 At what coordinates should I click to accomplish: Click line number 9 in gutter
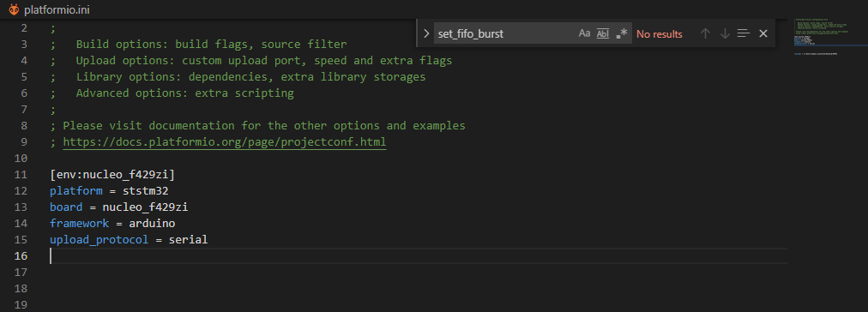click(x=23, y=142)
